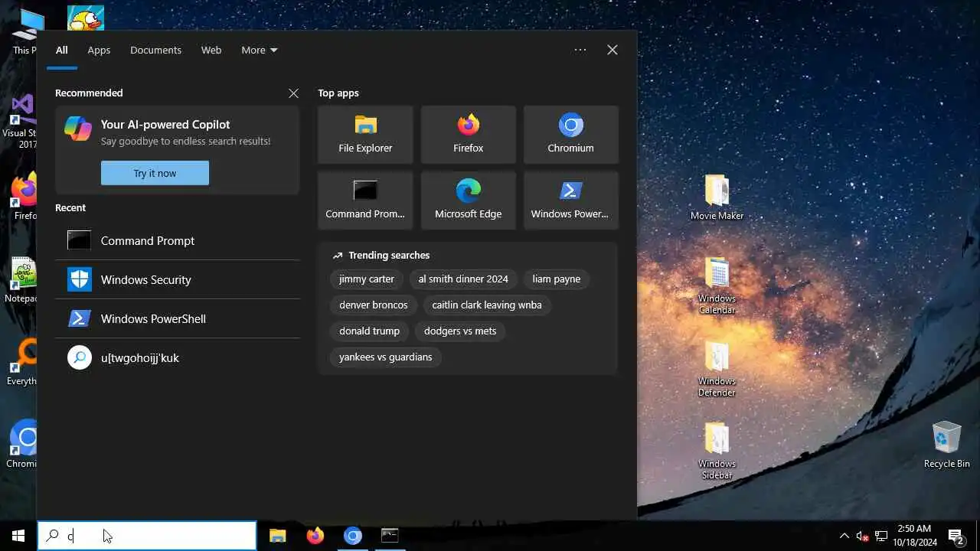Close the search panel
Viewport: 980px width, 551px height.
click(612, 50)
